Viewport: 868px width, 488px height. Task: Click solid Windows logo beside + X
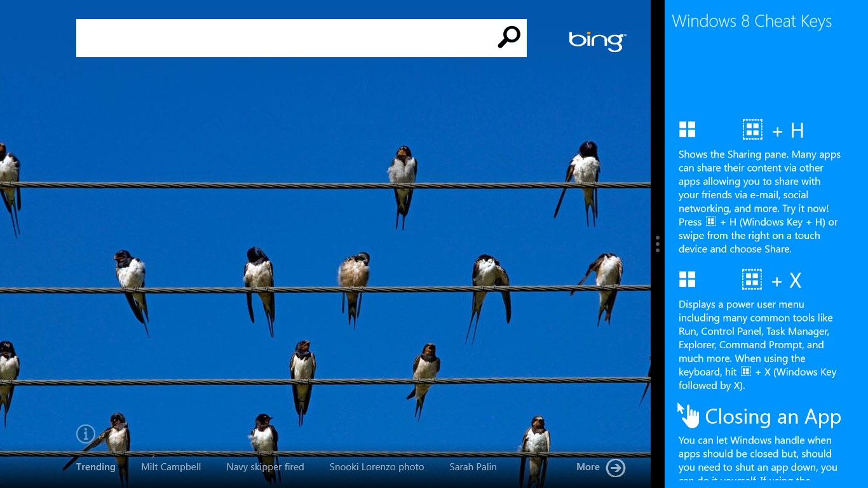point(687,280)
